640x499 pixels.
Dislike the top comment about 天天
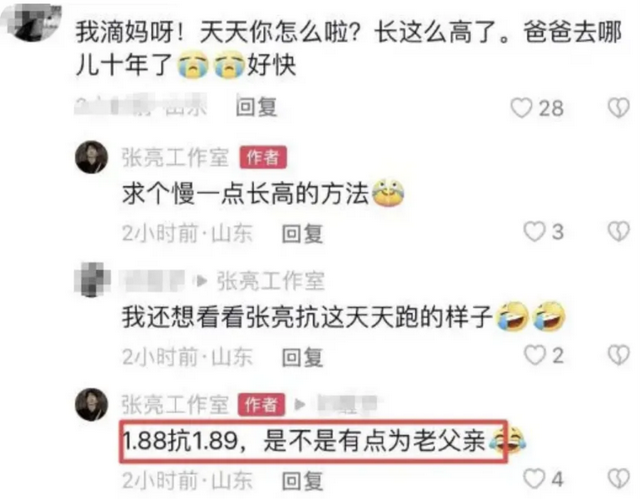(619, 108)
